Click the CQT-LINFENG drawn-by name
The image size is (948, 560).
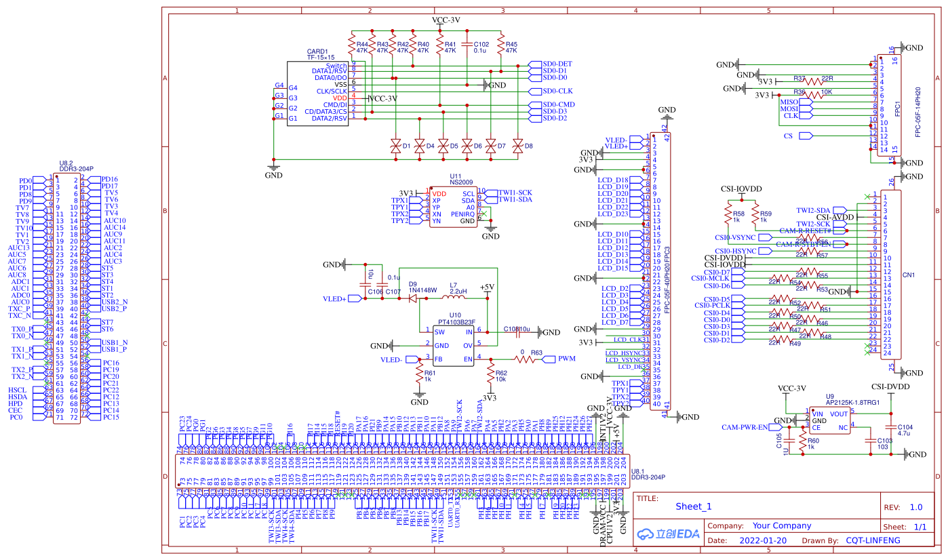pyautogui.click(x=873, y=540)
